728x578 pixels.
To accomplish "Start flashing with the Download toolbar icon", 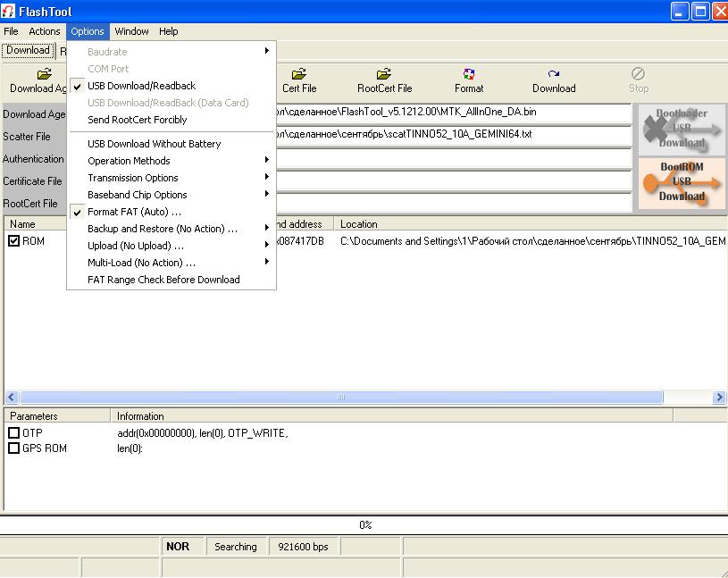I will click(x=554, y=74).
